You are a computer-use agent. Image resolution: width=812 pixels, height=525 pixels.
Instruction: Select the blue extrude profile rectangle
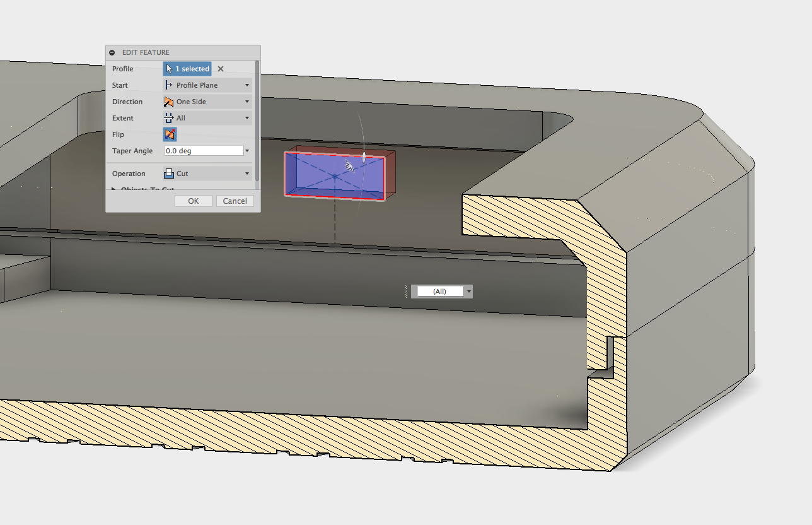coord(333,176)
